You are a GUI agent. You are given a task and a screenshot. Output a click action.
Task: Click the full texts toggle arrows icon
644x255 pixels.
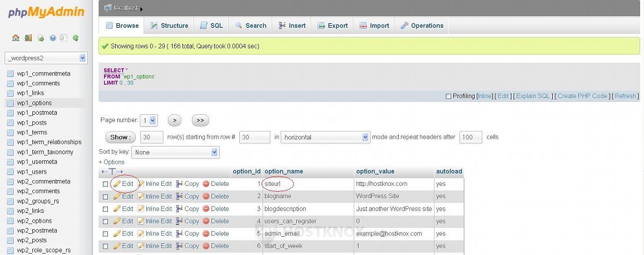pos(112,171)
